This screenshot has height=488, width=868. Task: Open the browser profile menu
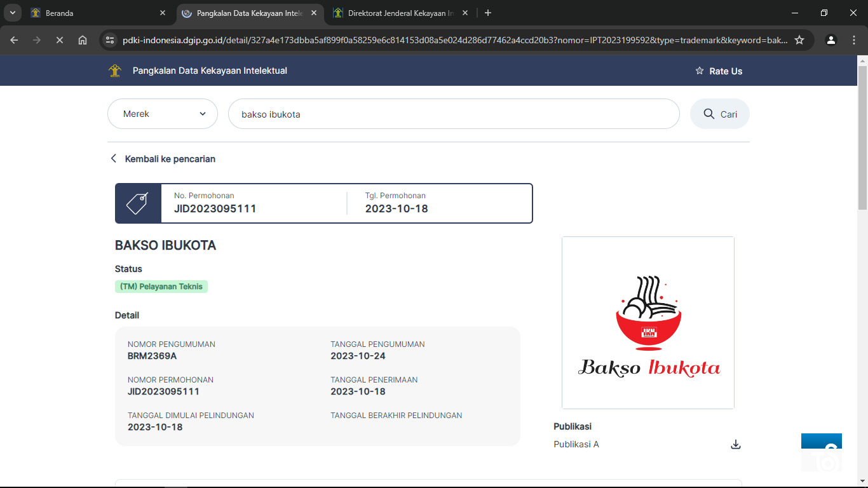click(831, 40)
